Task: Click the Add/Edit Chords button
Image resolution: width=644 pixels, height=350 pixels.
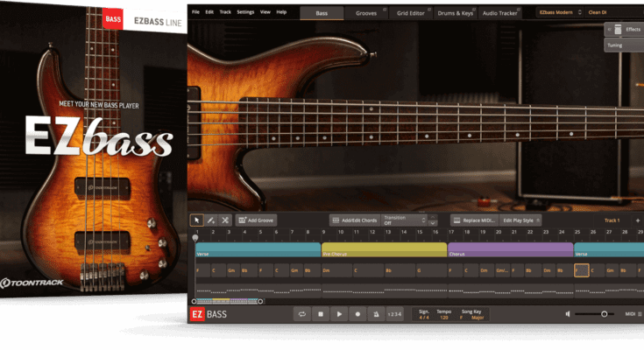Action: (354, 220)
